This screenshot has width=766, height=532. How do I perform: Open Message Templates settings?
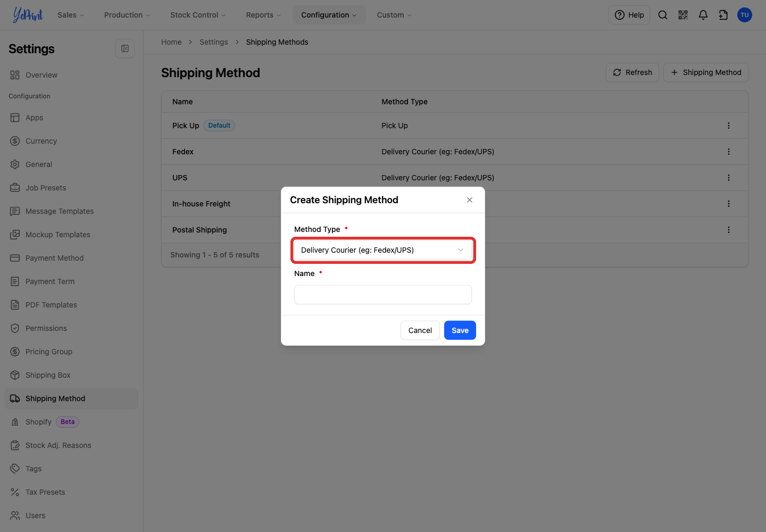coord(71,211)
